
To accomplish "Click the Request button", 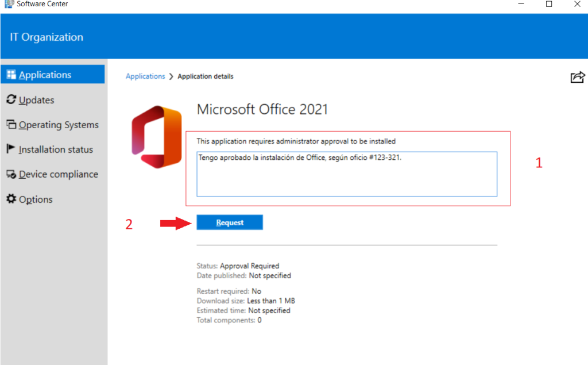I will pyautogui.click(x=230, y=222).
